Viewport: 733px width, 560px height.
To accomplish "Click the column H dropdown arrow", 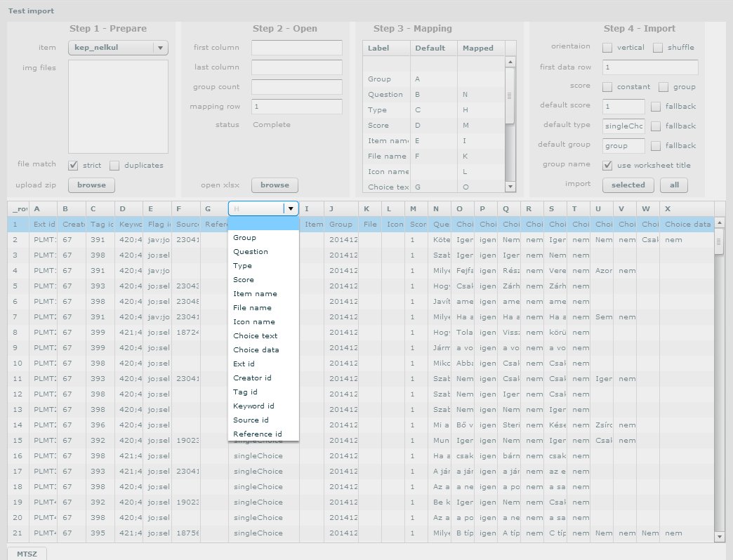I will pyautogui.click(x=291, y=208).
